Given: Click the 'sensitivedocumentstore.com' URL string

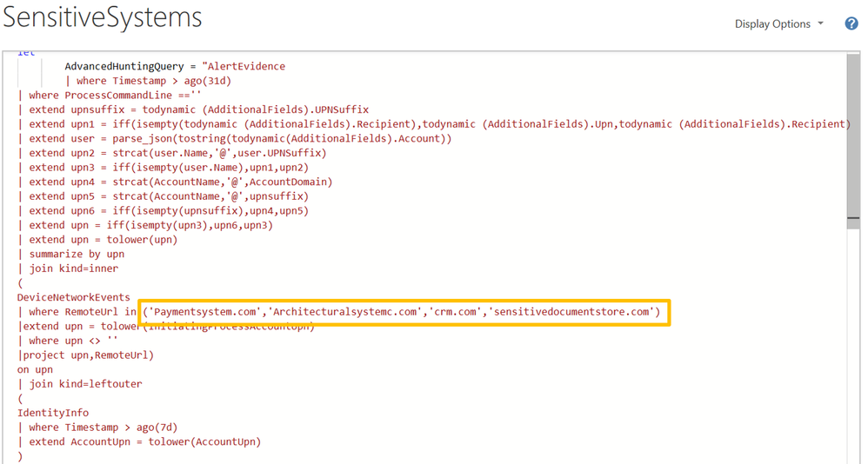Looking at the screenshot, I should [571, 312].
